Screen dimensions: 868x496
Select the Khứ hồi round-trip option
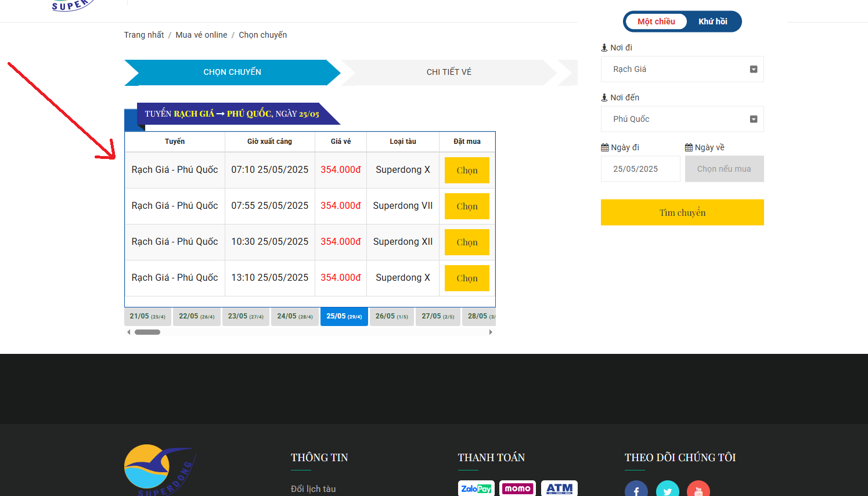coord(713,21)
